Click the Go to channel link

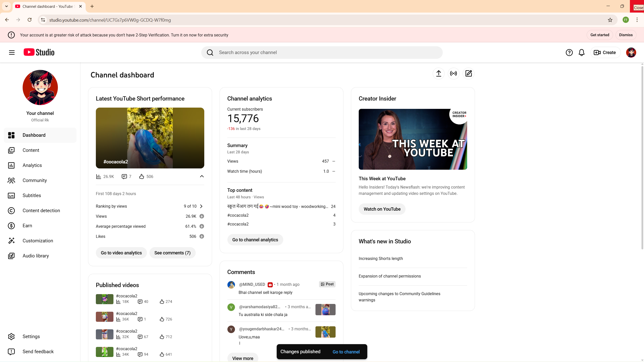[x=346, y=352]
